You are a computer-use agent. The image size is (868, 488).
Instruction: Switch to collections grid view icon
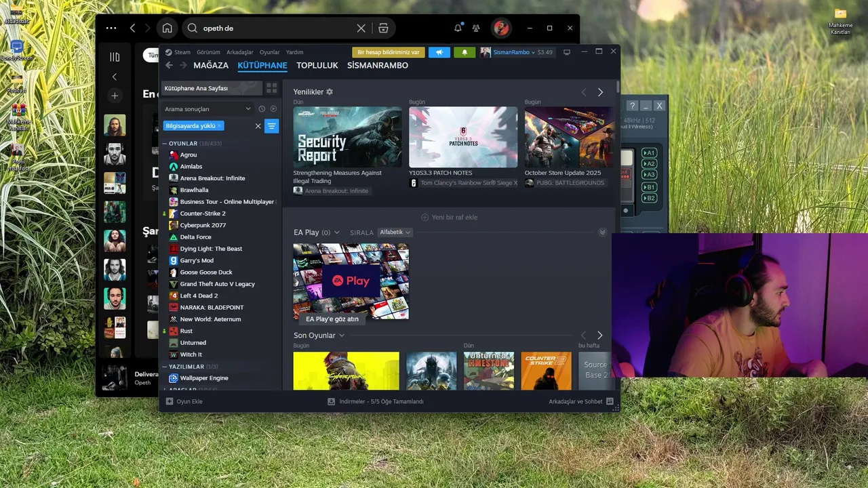(271, 88)
